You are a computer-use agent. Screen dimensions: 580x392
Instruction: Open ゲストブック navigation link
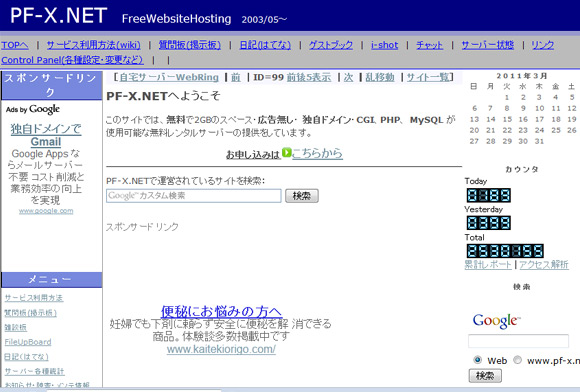[x=331, y=45]
